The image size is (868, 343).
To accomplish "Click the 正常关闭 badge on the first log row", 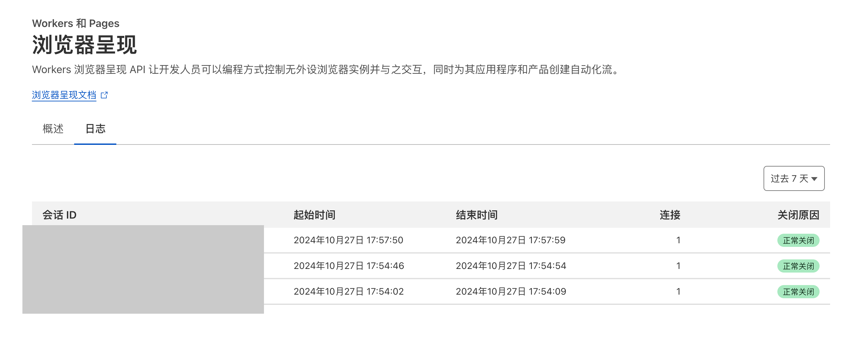I will point(798,240).
